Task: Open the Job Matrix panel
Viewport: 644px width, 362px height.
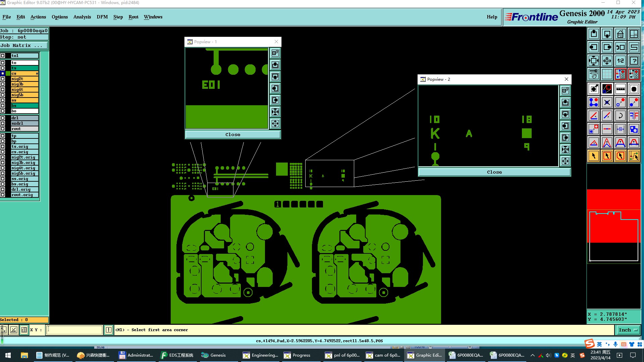Action: click(24, 46)
